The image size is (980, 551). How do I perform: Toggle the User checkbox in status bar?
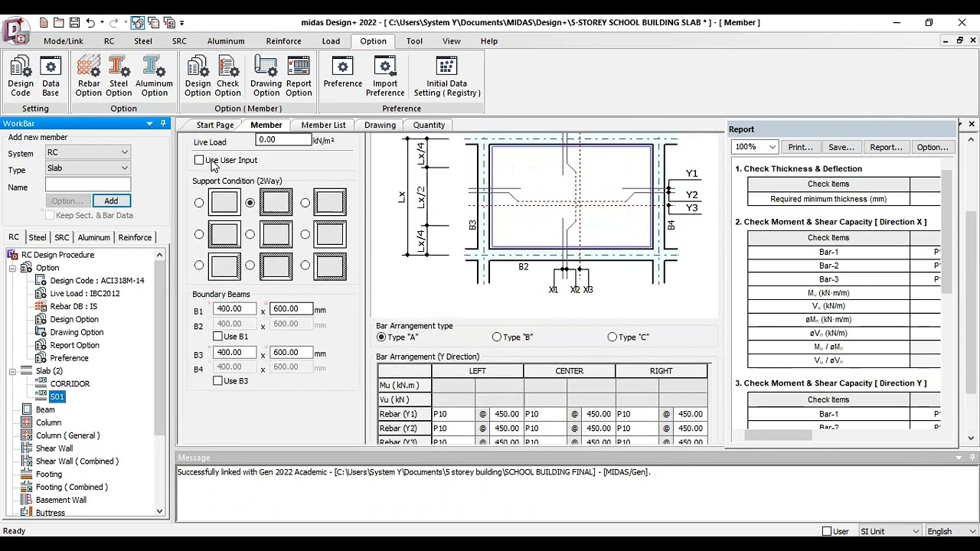[x=826, y=531]
